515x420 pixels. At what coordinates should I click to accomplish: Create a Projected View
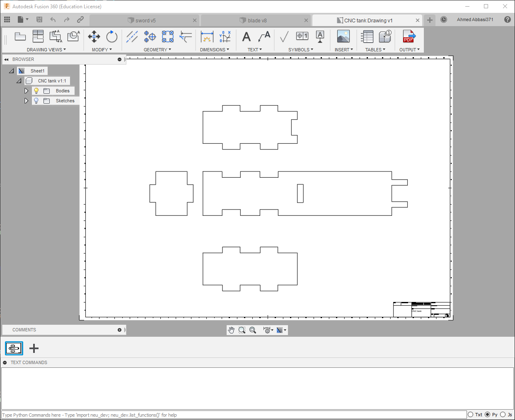tap(38, 36)
